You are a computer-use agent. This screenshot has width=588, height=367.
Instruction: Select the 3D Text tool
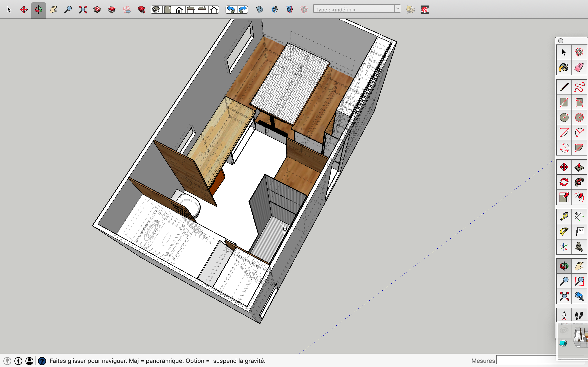pyautogui.click(x=579, y=247)
